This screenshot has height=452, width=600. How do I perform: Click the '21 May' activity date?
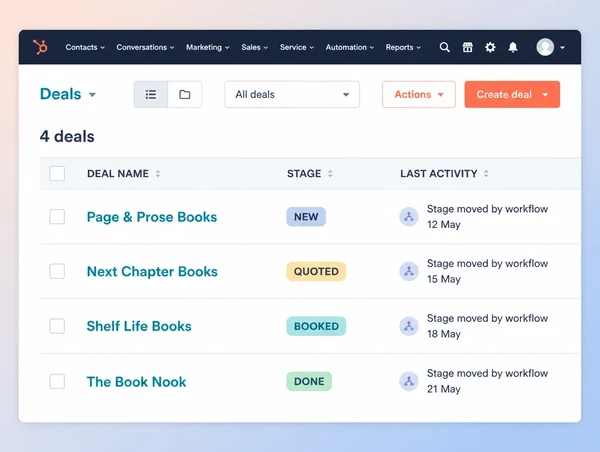click(x=443, y=389)
